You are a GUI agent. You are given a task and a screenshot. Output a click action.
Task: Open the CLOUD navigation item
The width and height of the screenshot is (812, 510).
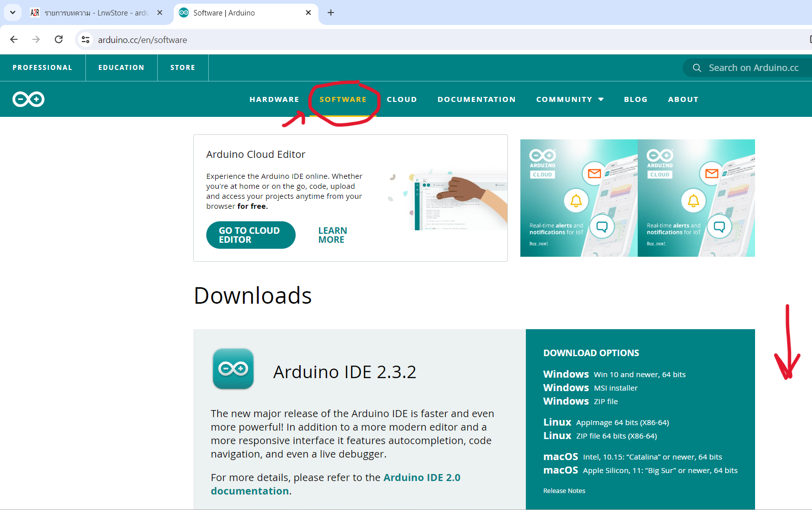(x=402, y=99)
